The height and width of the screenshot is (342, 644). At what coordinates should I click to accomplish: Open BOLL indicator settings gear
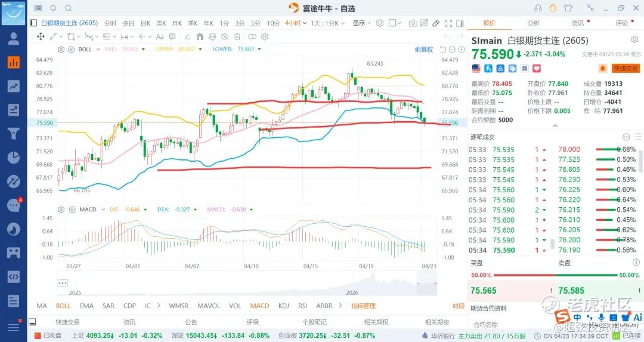pos(61,50)
